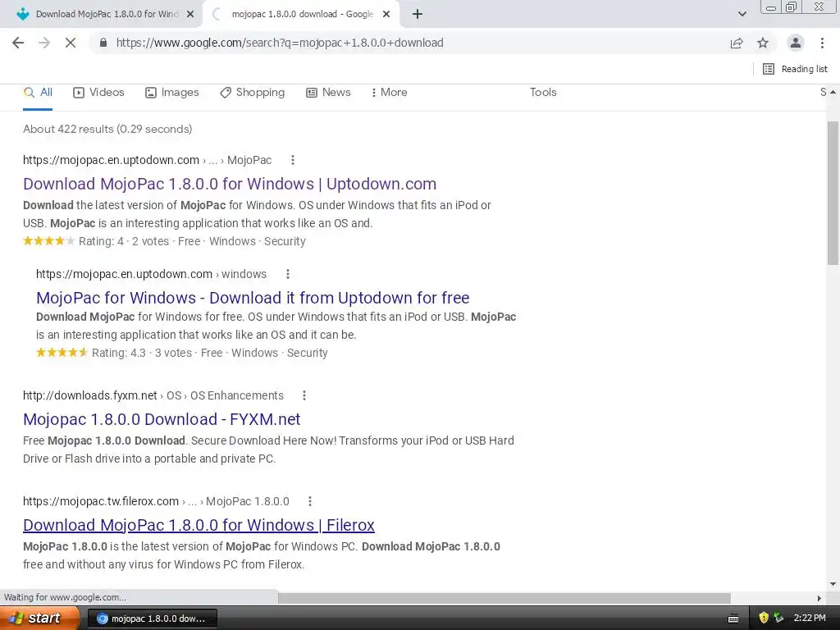Bookmark this page with the star icon
This screenshot has width=840, height=630.
coord(763,43)
